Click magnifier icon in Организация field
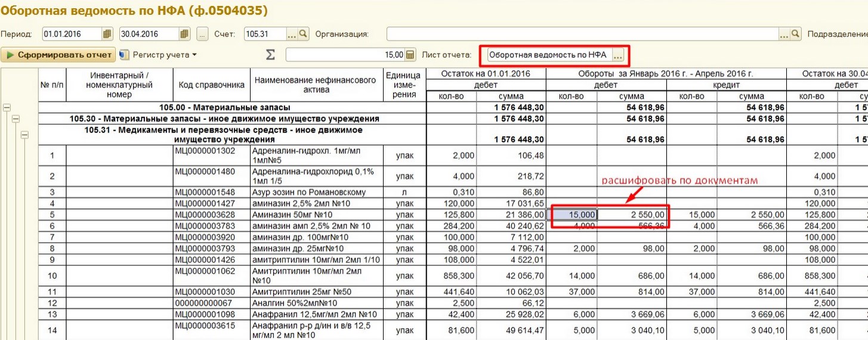Image resolution: width=868 pixels, height=340 pixels. pyautogui.click(x=795, y=34)
